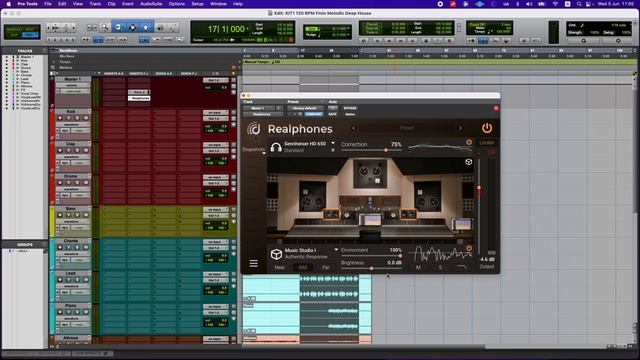
Task: Toggle the orange correction curve button
Action: click(469, 142)
